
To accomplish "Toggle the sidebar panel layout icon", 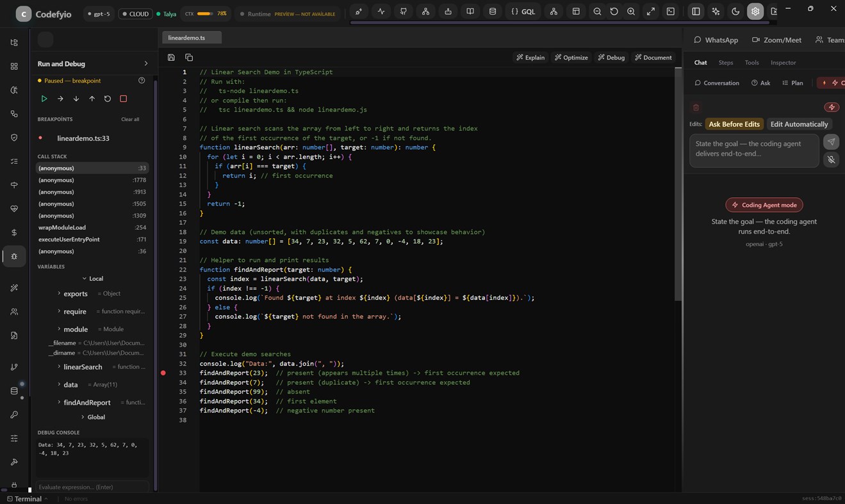I will (x=696, y=12).
